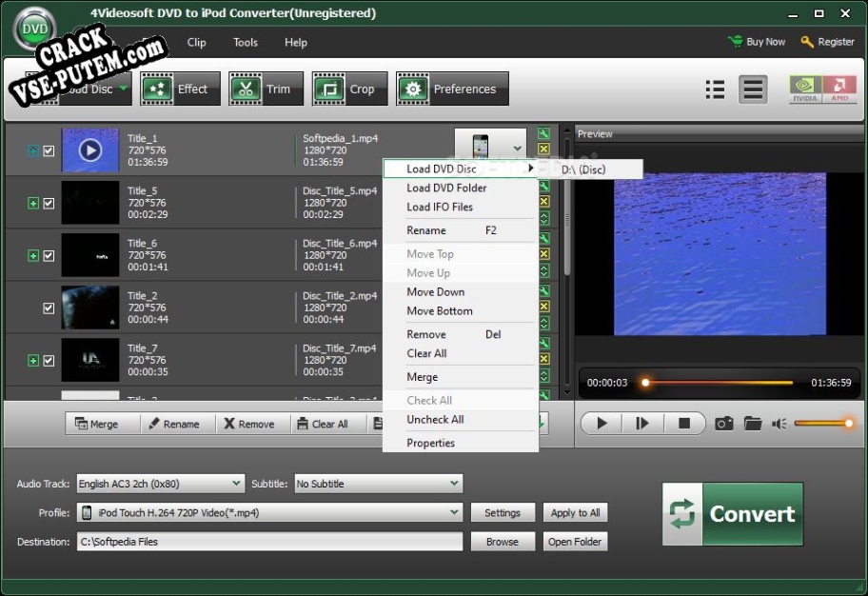The height and width of the screenshot is (596, 868).
Task: Click the Browse button
Action: 503,541
